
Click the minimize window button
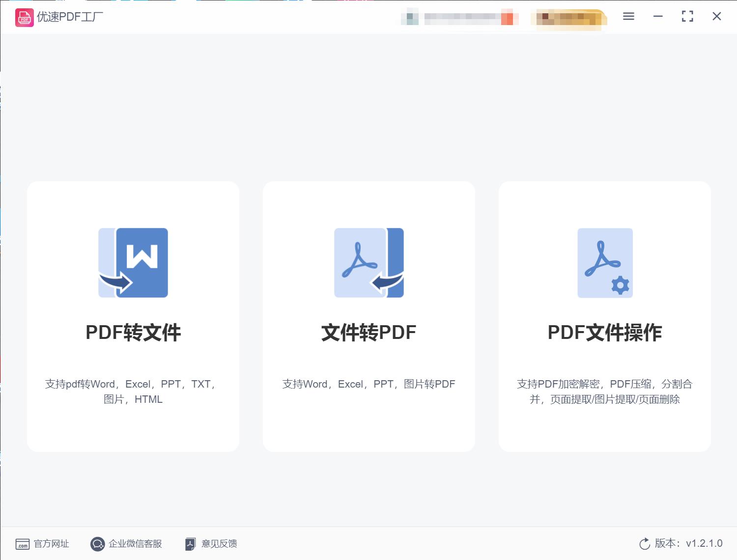[658, 16]
